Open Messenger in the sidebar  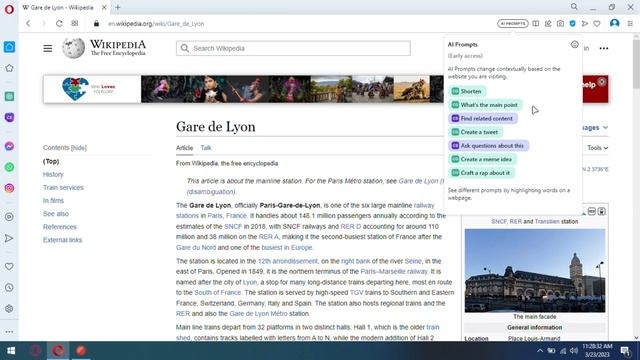click(9, 146)
